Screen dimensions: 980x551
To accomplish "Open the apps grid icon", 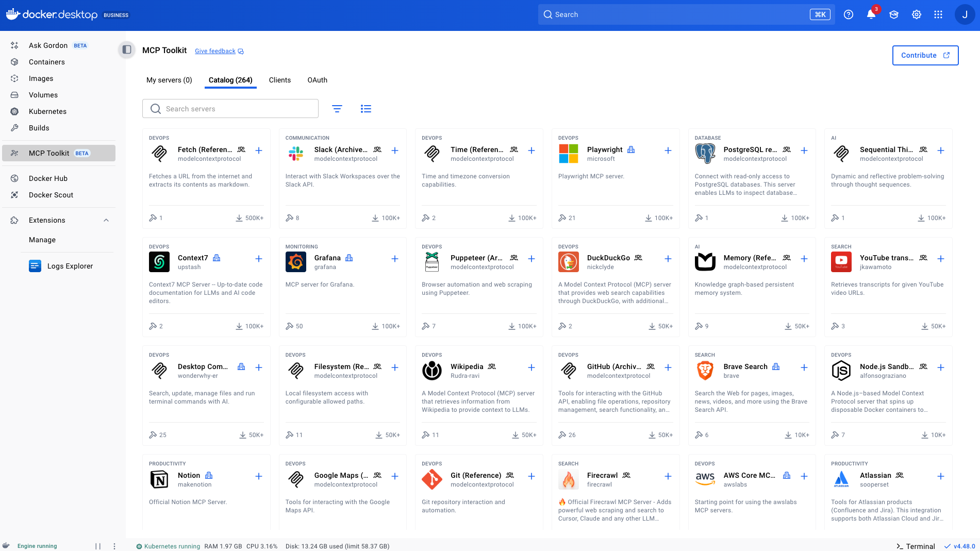I will (x=938, y=14).
